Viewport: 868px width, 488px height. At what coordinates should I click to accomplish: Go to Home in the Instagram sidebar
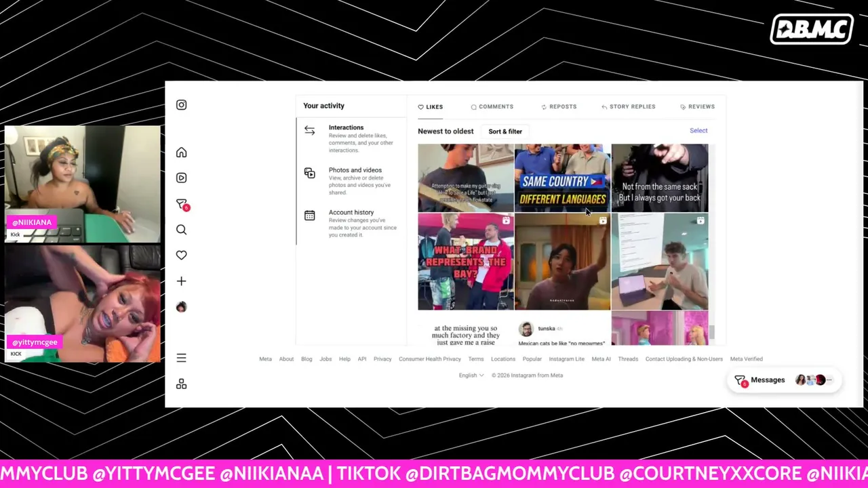tap(181, 152)
